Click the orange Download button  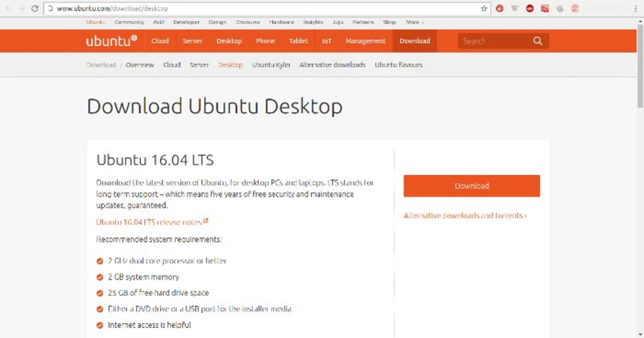[x=472, y=186]
